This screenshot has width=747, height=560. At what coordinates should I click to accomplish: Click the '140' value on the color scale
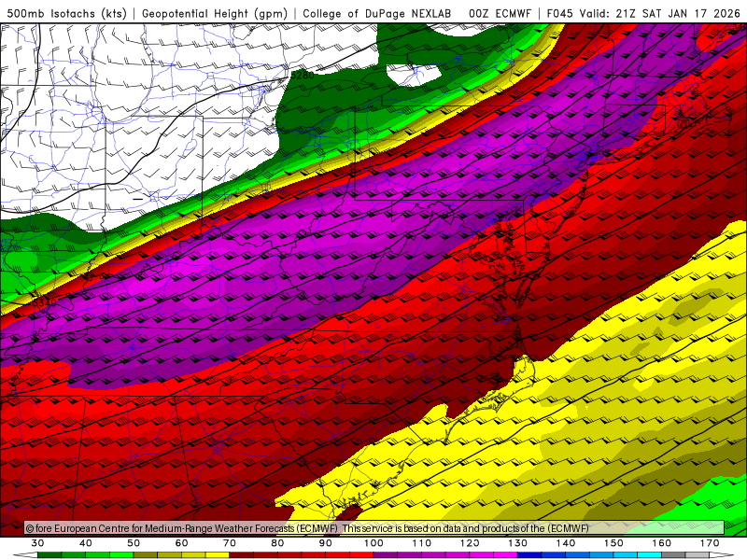click(566, 543)
